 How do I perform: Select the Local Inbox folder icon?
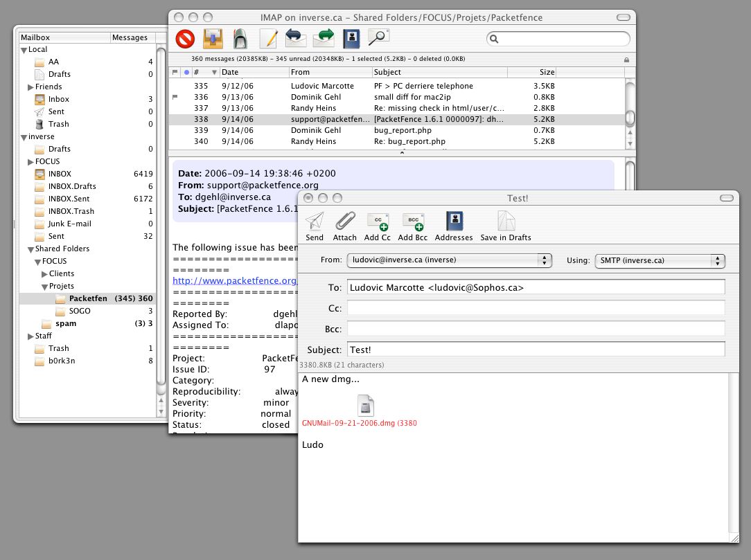pos(39,99)
